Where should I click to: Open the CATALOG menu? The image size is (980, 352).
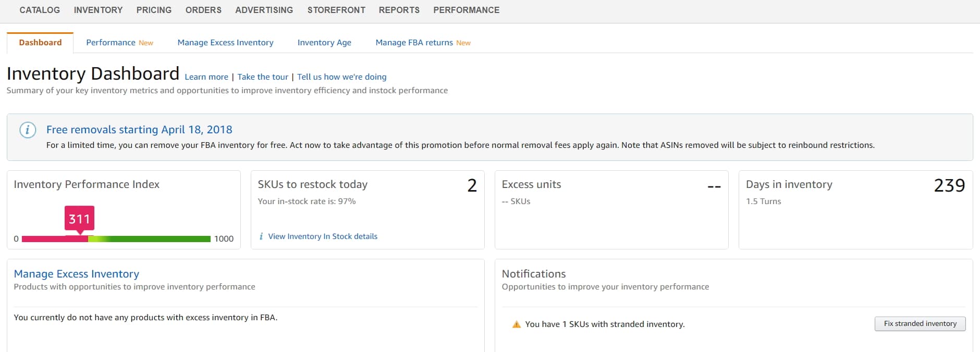pyautogui.click(x=40, y=10)
